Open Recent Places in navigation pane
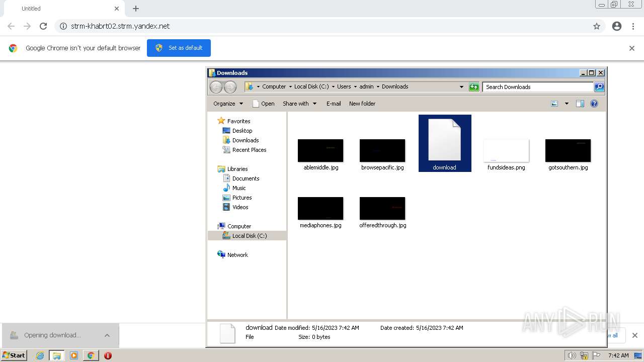Viewport: 644px width, 362px height. coord(249,150)
